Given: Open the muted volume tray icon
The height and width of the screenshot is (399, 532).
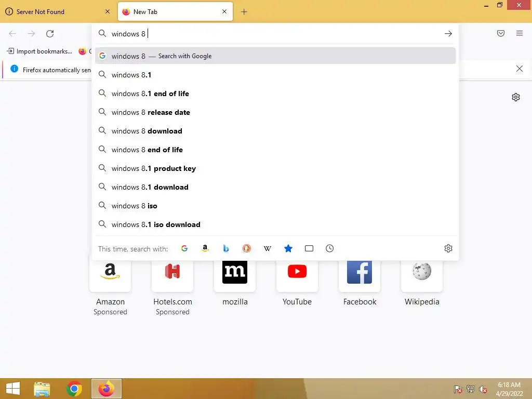Looking at the screenshot, I should pos(483,389).
